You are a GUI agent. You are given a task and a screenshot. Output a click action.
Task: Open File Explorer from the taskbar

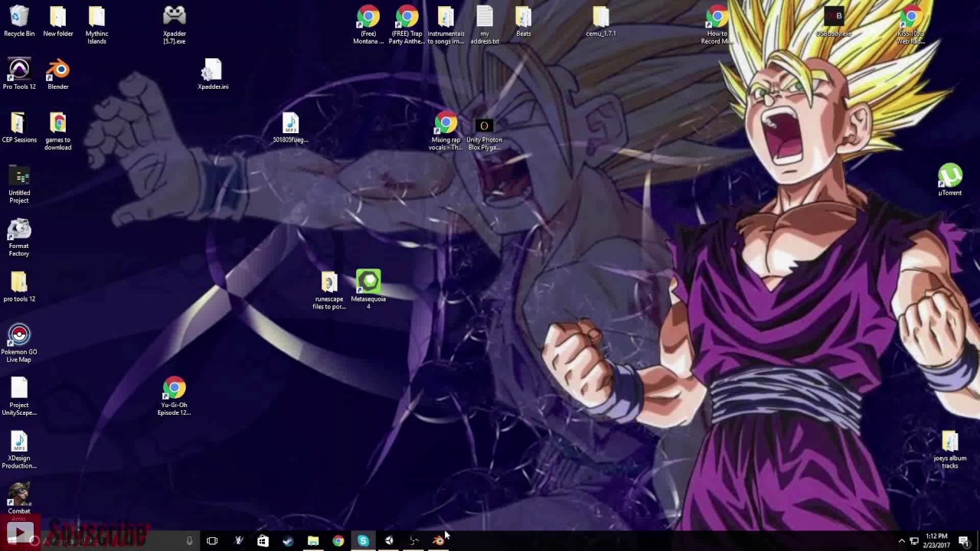tap(313, 541)
